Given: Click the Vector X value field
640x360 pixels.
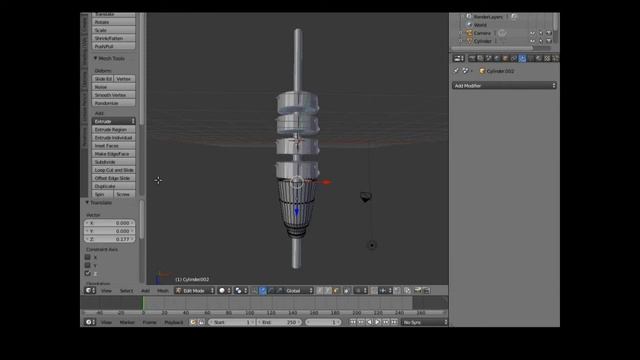Looking at the screenshot, I should 109,223.
